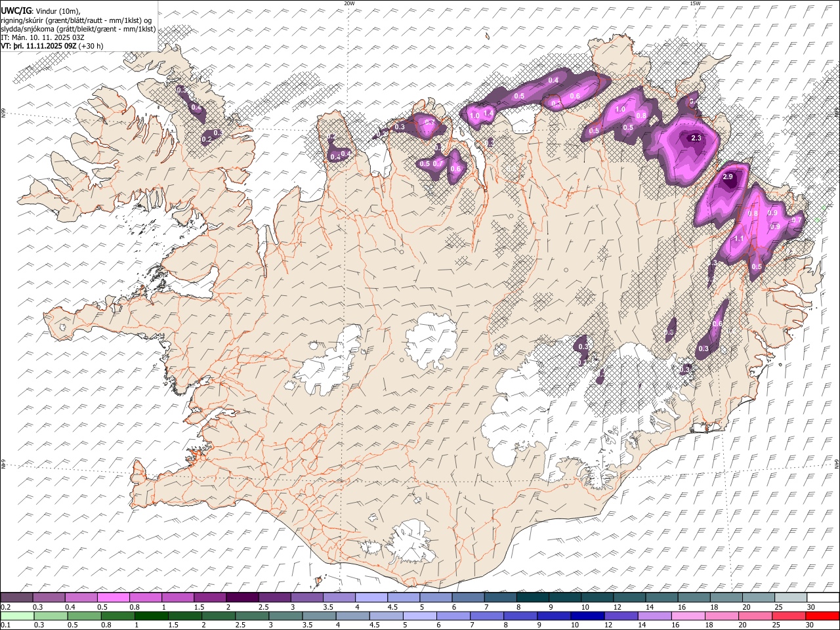Viewport: 840px width, 630px height.
Task: Click the 2.3 snowfall value on map
Action: [696, 138]
